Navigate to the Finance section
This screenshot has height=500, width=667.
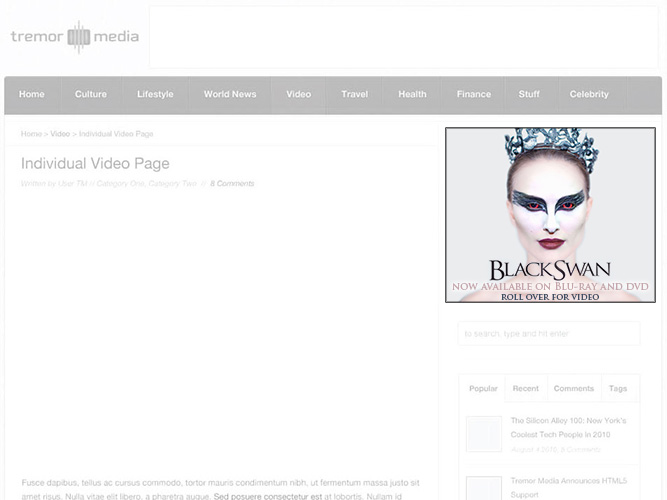[x=474, y=95]
